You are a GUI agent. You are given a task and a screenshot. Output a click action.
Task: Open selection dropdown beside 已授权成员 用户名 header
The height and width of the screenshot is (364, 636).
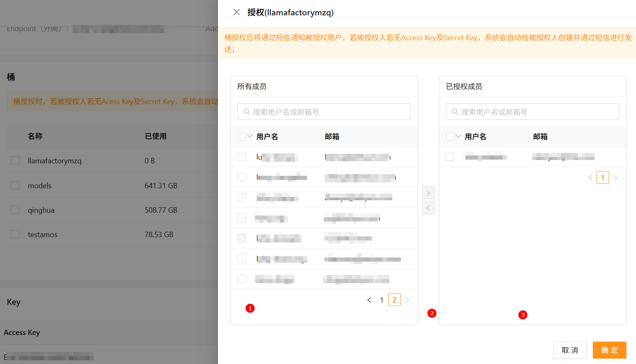[458, 136]
